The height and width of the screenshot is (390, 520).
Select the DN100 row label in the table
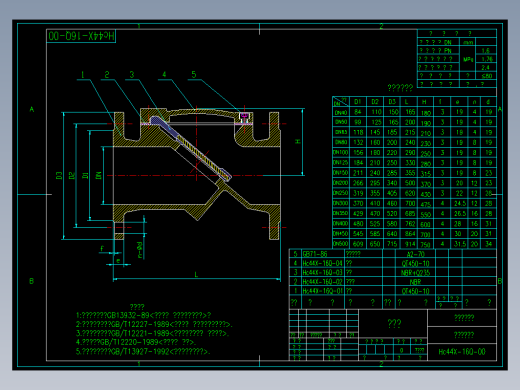click(340, 153)
